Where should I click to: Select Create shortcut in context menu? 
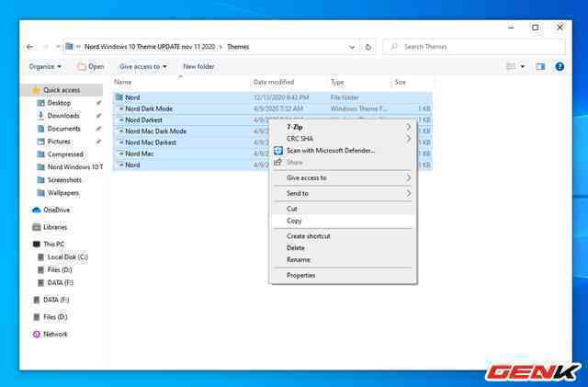point(343,236)
